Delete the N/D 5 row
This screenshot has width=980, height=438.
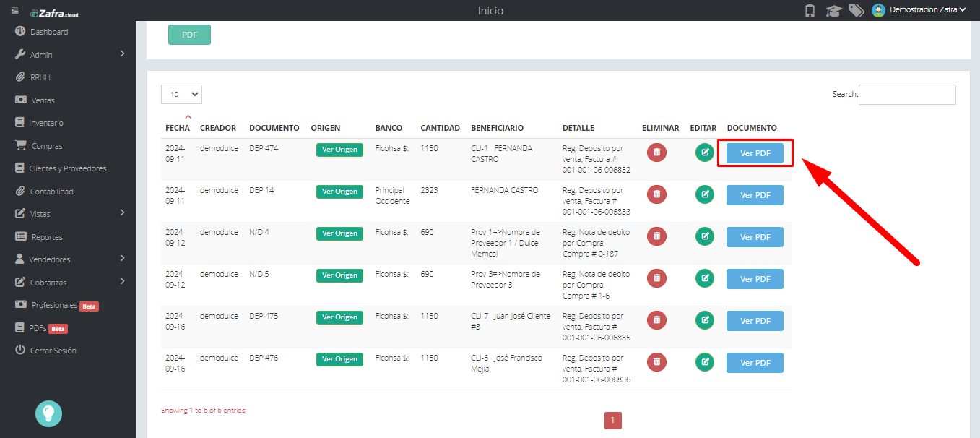[x=656, y=278]
